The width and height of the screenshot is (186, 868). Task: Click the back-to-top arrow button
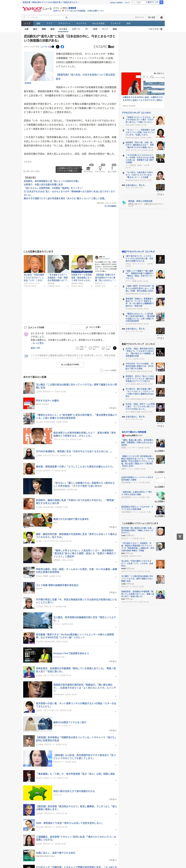point(180,536)
